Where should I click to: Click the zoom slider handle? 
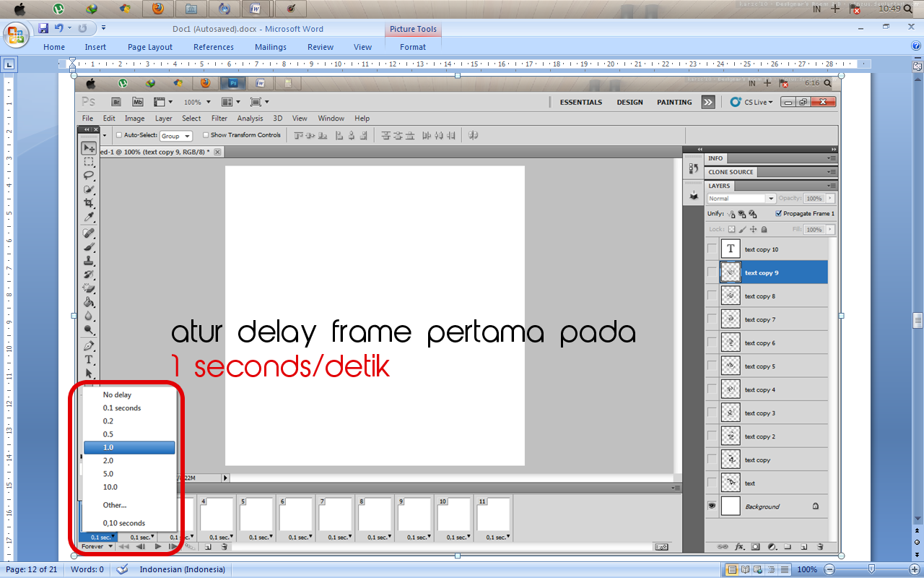(x=871, y=569)
